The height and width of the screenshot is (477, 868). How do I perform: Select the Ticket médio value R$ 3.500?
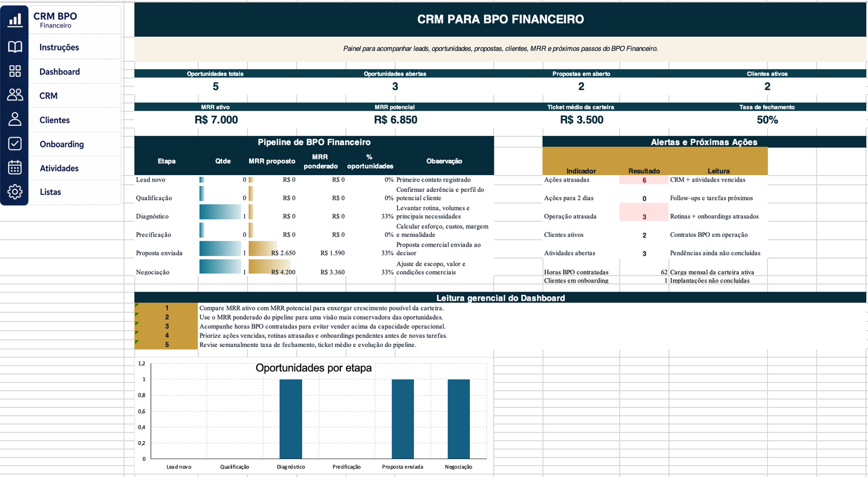click(x=582, y=120)
